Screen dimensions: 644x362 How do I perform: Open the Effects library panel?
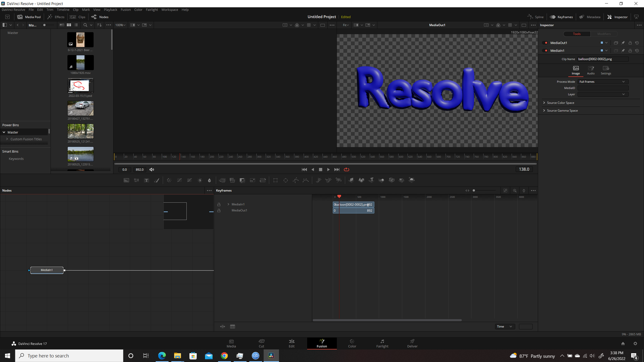pyautogui.click(x=56, y=17)
